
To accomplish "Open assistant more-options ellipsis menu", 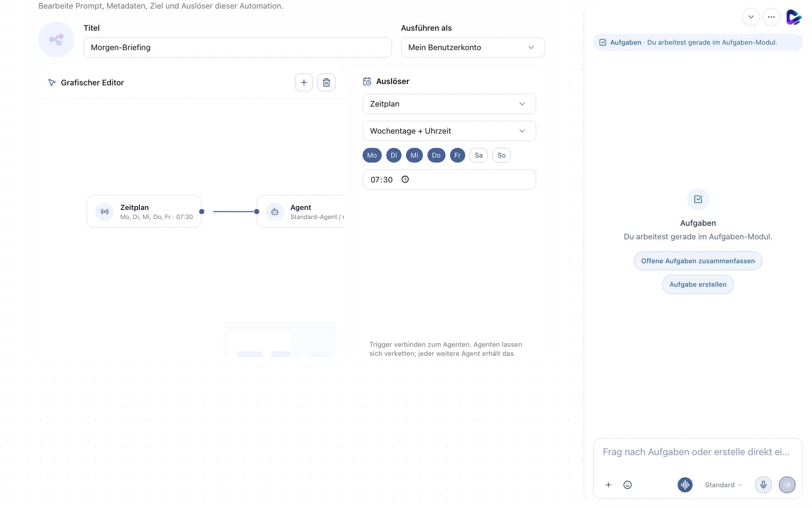I will coord(771,17).
